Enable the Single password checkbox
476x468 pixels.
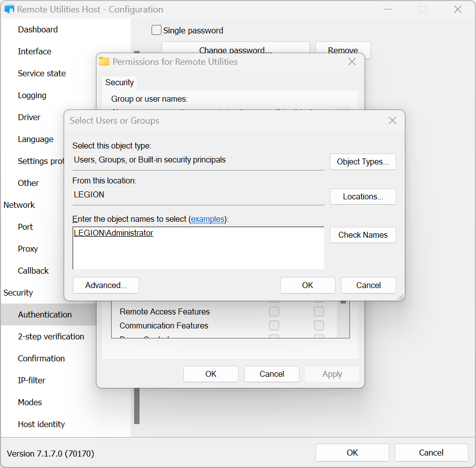pyautogui.click(x=157, y=30)
